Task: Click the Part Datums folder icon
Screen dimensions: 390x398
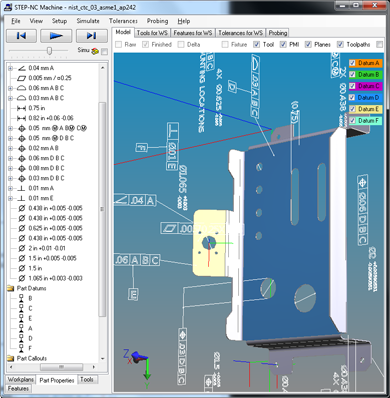Action: (x=10, y=288)
